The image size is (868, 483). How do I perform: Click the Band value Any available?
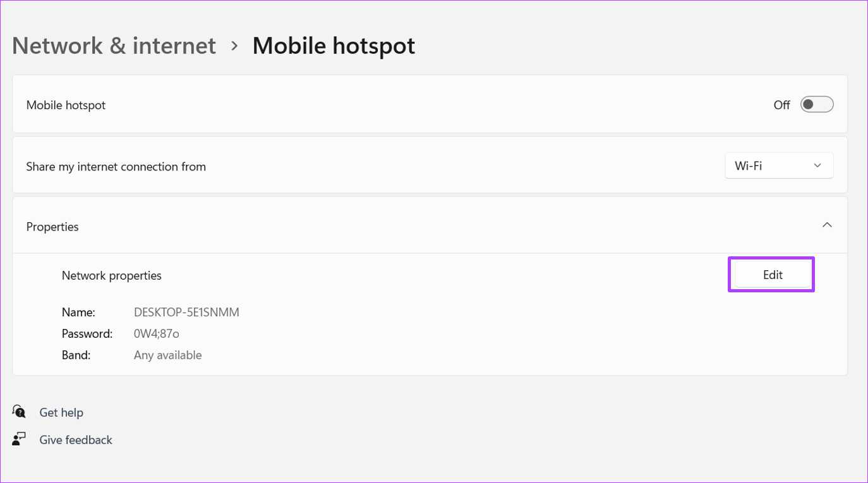tap(168, 355)
